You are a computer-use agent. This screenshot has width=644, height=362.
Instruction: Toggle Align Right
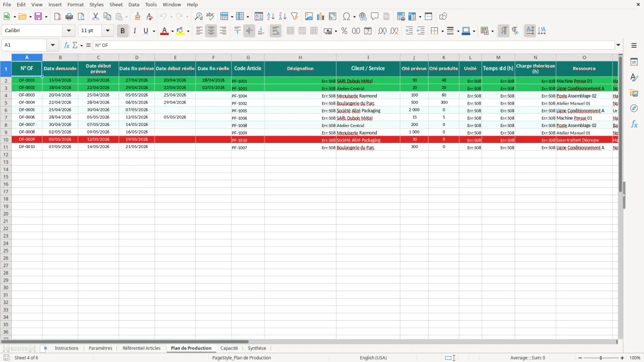coord(223,31)
